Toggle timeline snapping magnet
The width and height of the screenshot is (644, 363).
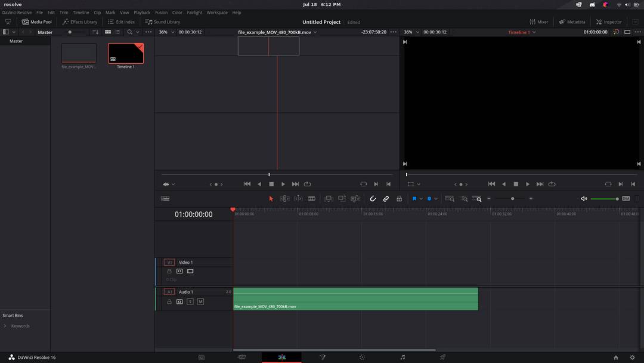[x=373, y=199]
